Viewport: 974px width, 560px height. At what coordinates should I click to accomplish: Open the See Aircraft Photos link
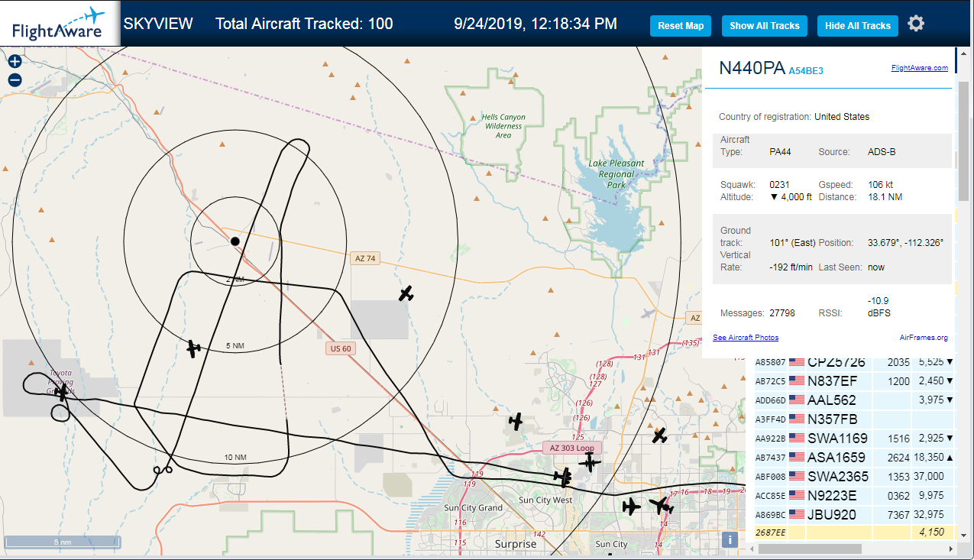point(746,338)
